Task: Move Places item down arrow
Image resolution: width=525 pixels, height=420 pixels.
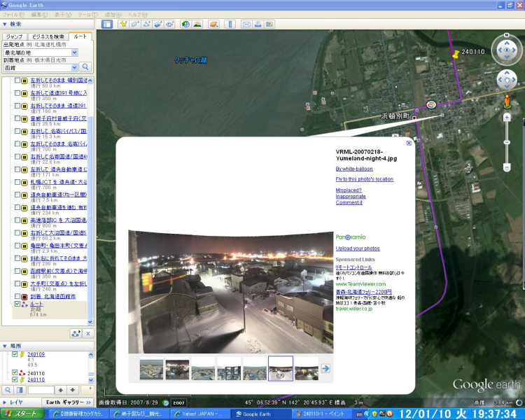Action: click(73, 390)
